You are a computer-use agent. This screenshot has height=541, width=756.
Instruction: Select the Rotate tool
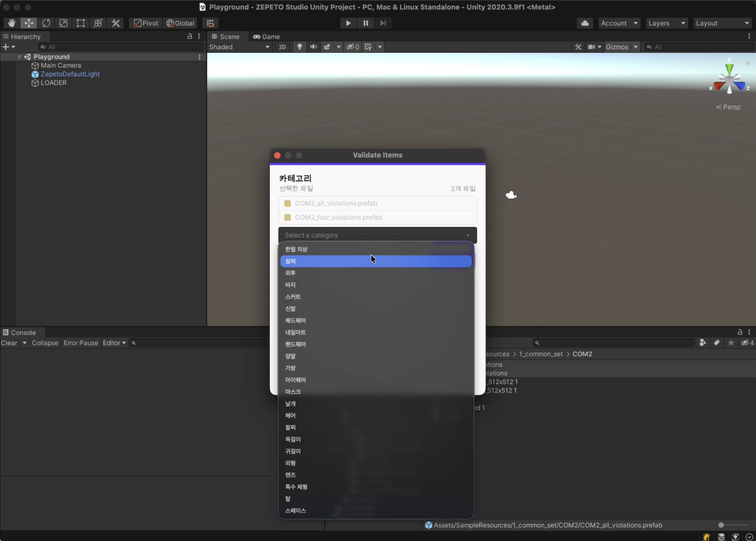pyautogui.click(x=46, y=23)
